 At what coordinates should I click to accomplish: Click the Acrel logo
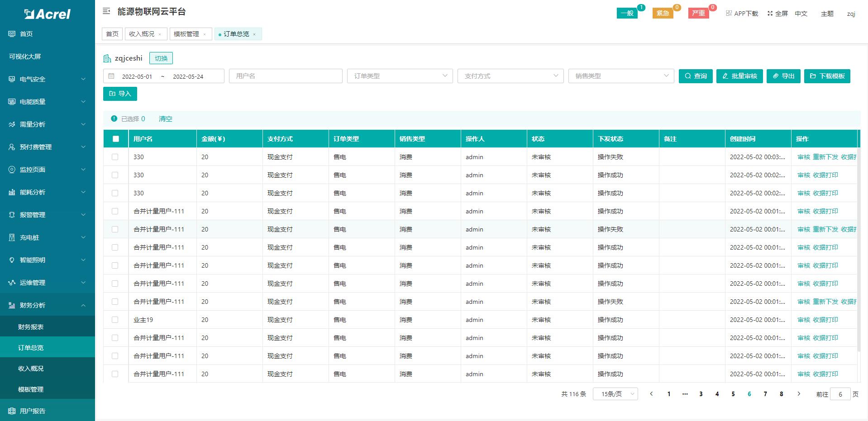click(x=47, y=14)
